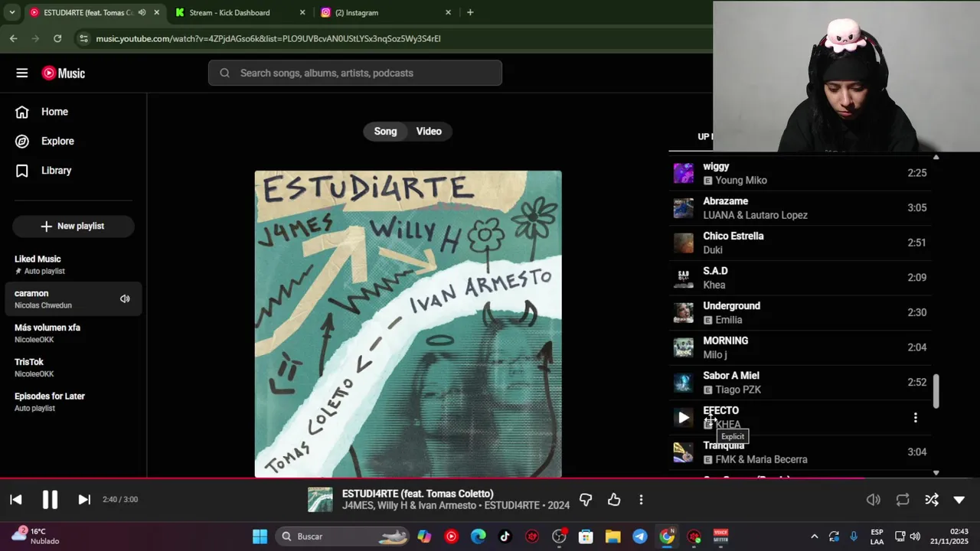Skip to the next track
This screenshot has width=980, height=551.
[x=84, y=500]
